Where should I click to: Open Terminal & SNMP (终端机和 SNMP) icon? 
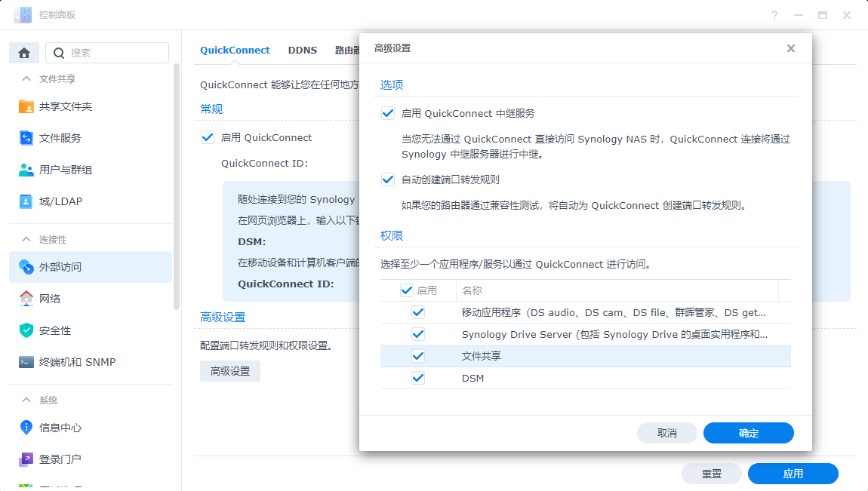click(x=26, y=362)
